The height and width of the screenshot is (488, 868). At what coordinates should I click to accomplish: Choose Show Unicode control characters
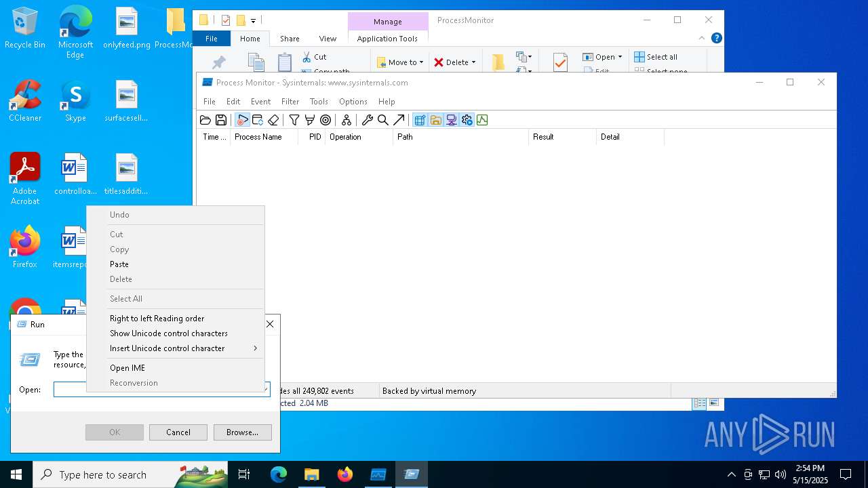tap(175, 333)
